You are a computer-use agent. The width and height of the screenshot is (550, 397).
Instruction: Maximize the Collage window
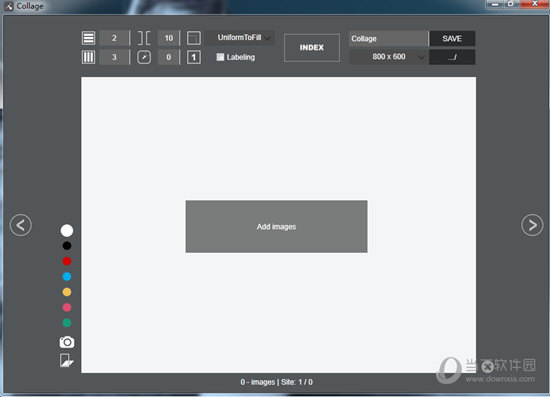tap(511, 4)
